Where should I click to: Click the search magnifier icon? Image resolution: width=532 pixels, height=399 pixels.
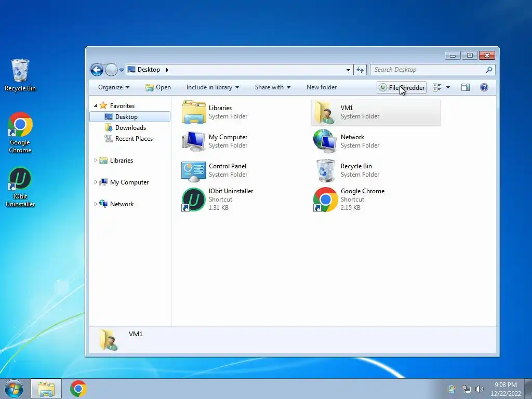pyautogui.click(x=489, y=70)
